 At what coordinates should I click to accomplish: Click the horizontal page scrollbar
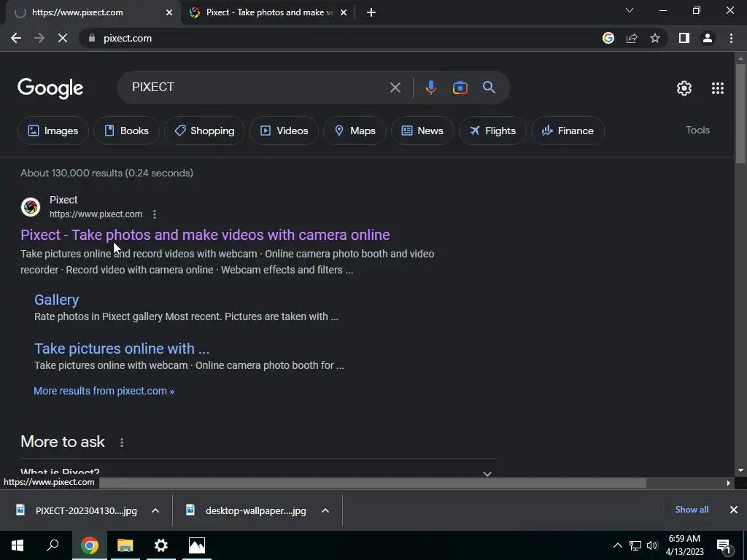[x=373, y=483]
